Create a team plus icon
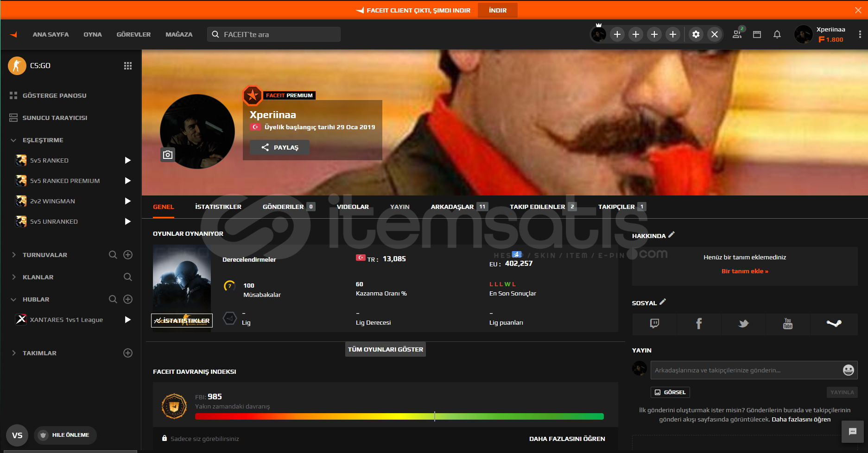Image resolution: width=868 pixels, height=453 pixels. [x=128, y=353]
